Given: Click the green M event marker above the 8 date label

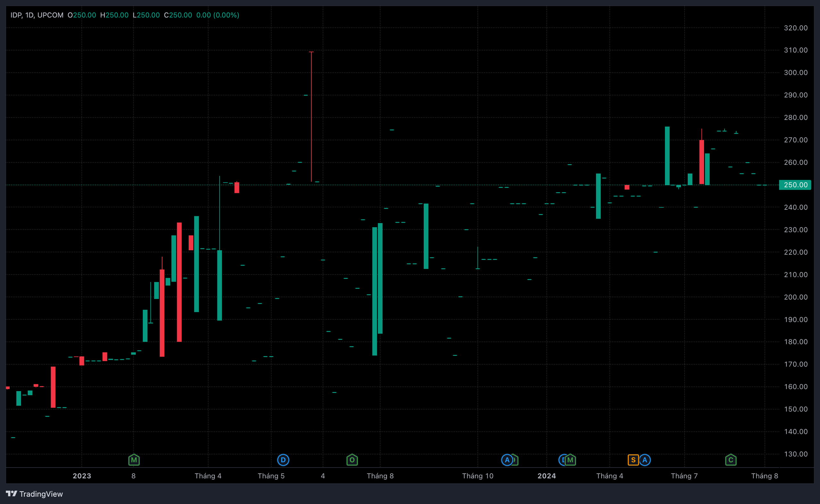Looking at the screenshot, I should 134,460.
